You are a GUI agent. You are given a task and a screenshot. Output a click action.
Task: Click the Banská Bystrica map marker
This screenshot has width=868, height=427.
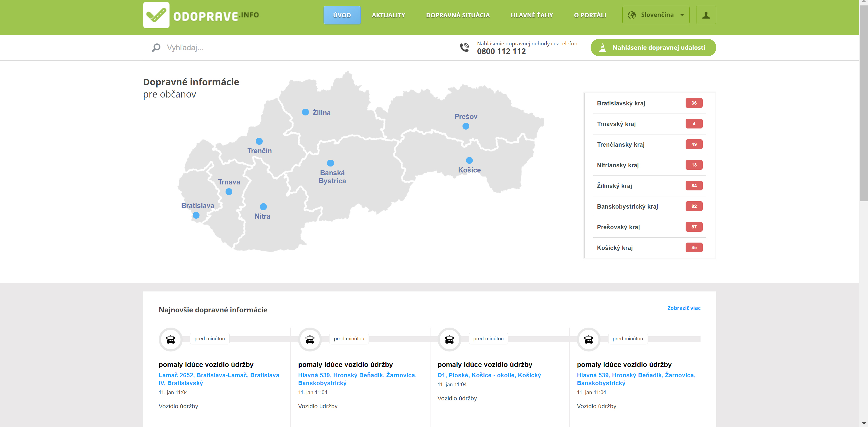click(331, 163)
